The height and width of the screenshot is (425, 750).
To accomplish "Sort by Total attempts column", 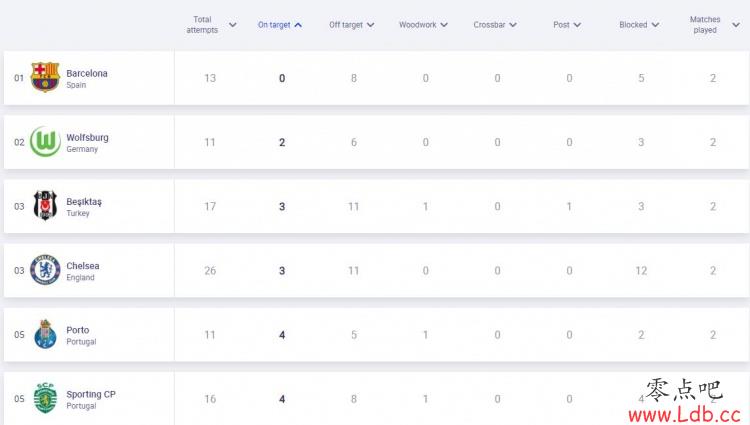I will coord(211,24).
